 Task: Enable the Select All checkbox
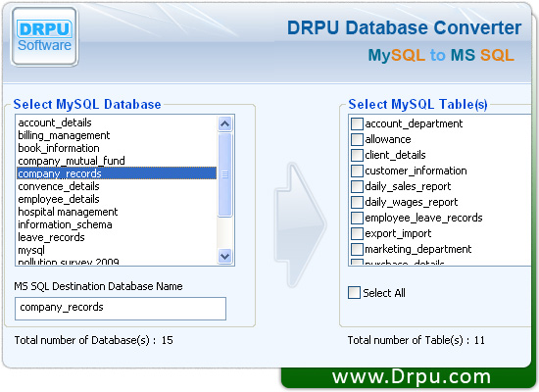354,293
